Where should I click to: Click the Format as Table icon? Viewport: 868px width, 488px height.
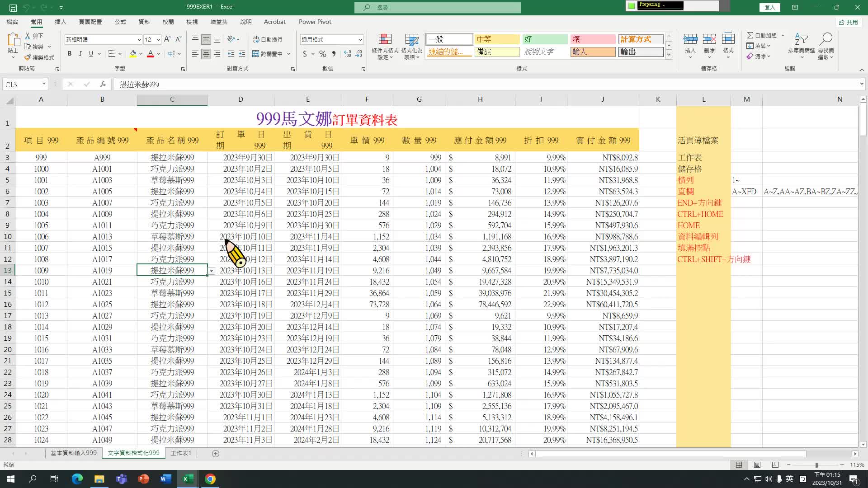[411, 40]
